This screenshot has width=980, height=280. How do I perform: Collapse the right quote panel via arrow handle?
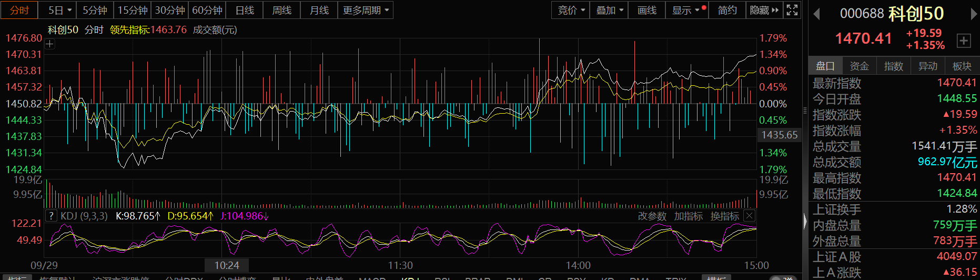805,221
